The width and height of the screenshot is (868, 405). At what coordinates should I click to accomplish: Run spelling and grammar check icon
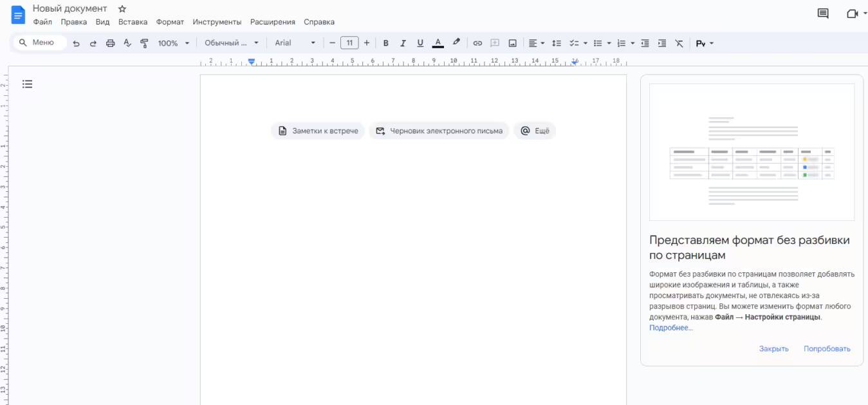click(127, 43)
